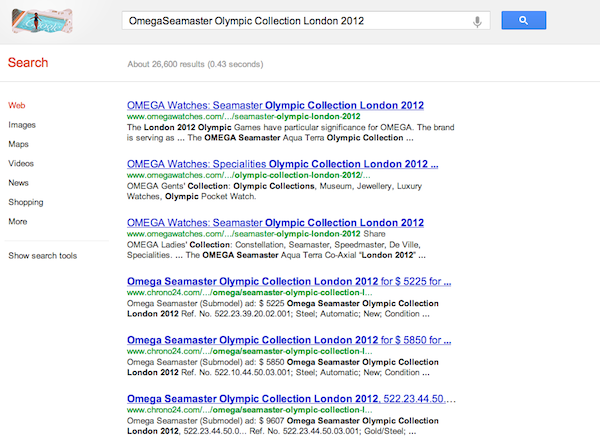Click the Share link beside omegawatches URL
Viewport: 600px width, 443px height.
pos(374,234)
